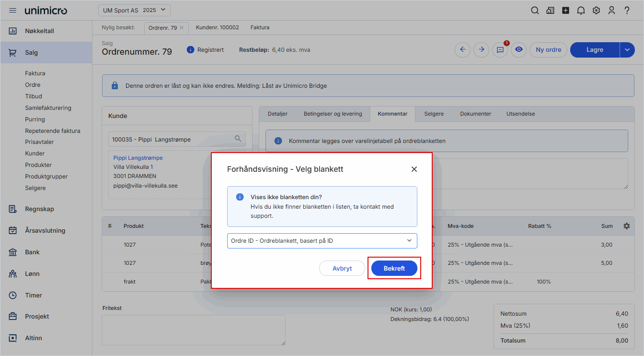Open the help question mark icon
This screenshot has height=356, width=644.
627,11
